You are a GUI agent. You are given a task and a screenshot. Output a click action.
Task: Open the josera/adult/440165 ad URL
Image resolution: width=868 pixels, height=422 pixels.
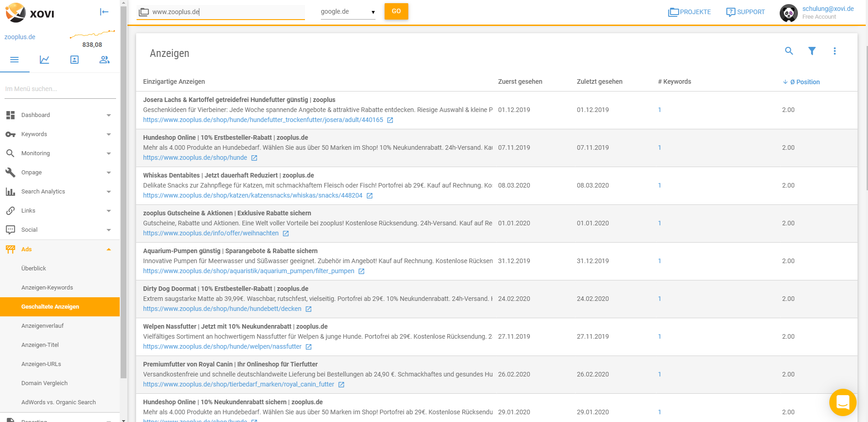[263, 120]
